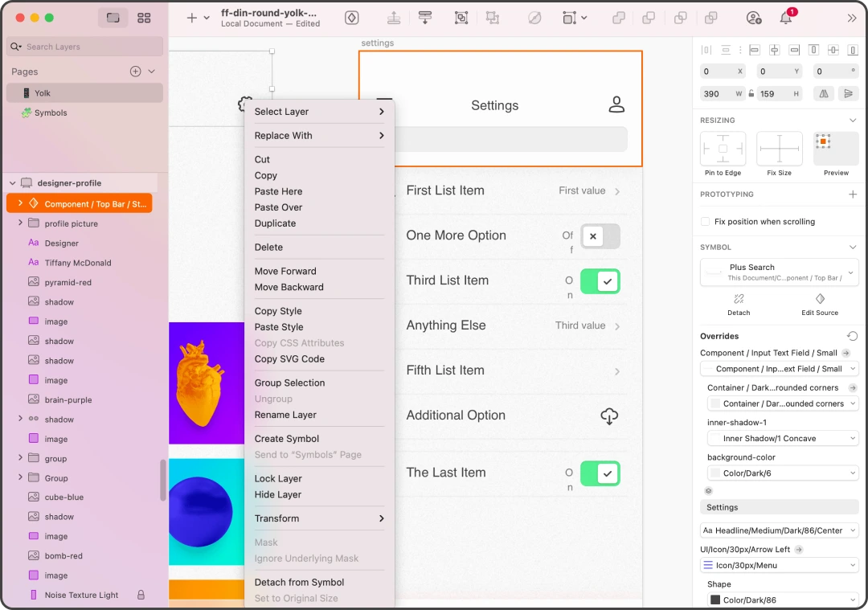Screen dimensions: 868x610
Task: Enable Fix position when scrolling checkbox
Action: coord(706,221)
